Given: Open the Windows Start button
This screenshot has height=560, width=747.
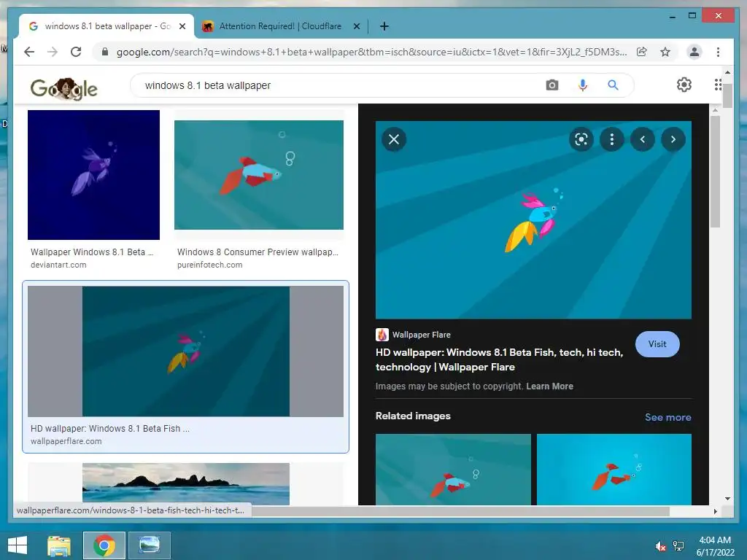Looking at the screenshot, I should click(x=18, y=545).
